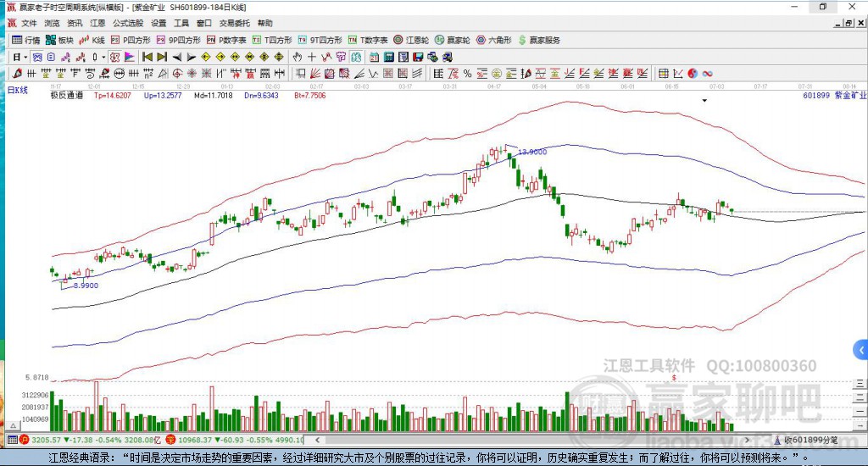The width and height of the screenshot is (868, 466).
Task: Toggle the crosshair cursor tool
Action: pos(312,57)
